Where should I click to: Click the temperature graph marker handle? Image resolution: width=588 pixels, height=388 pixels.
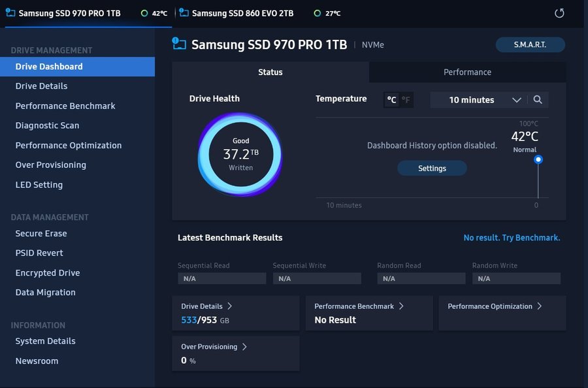click(x=538, y=159)
